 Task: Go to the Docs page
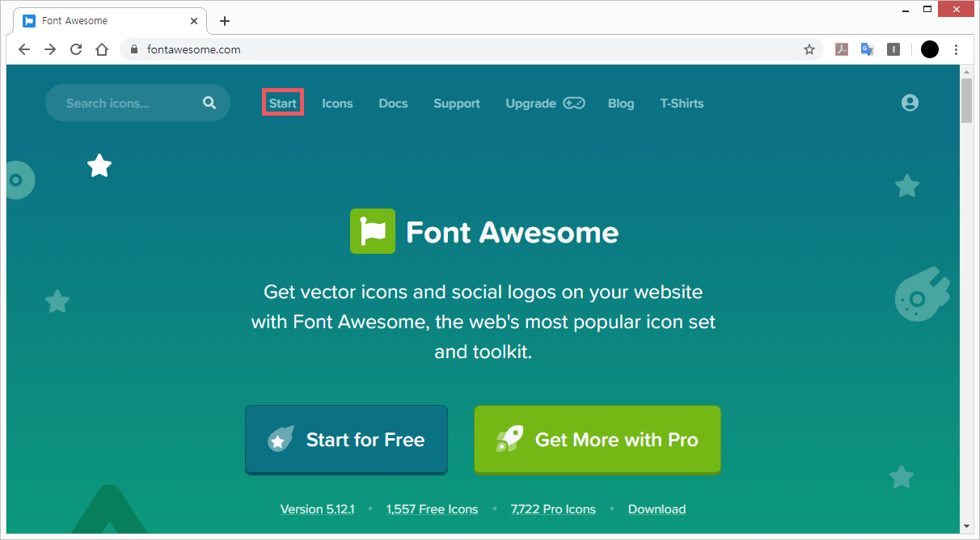click(393, 103)
